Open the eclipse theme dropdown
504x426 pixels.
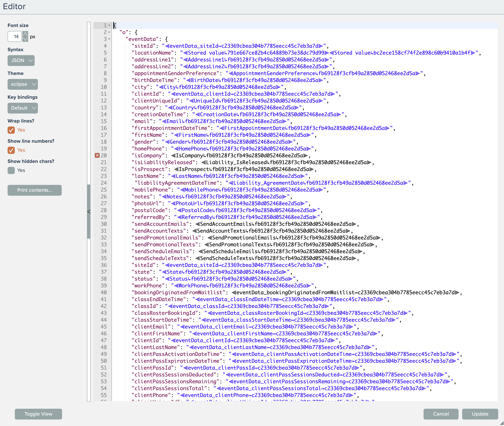(x=23, y=84)
